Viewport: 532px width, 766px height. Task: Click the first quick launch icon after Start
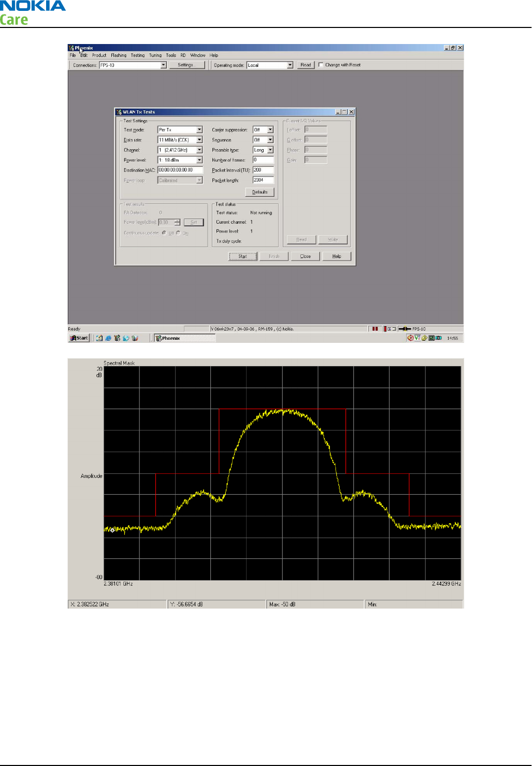point(99,338)
